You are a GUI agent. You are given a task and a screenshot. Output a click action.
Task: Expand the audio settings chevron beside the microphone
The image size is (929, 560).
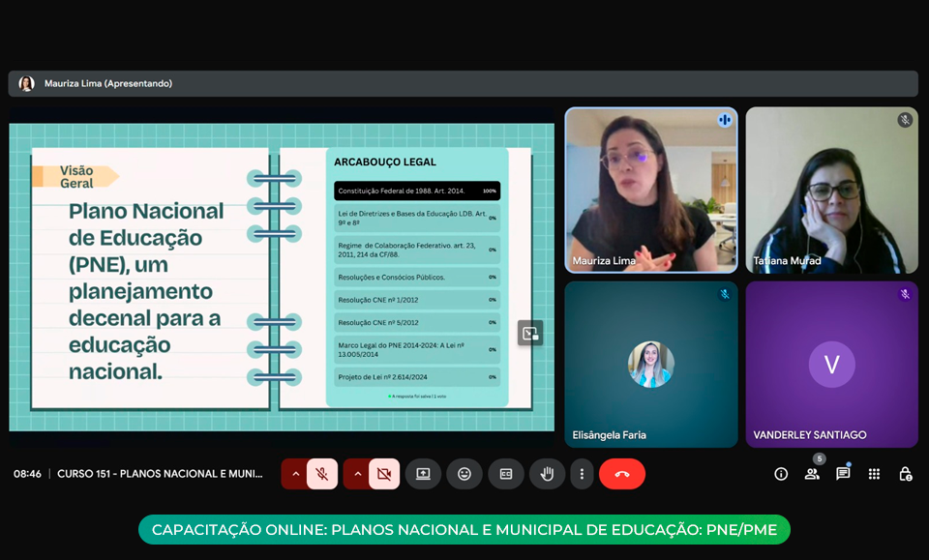[x=295, y=474]
